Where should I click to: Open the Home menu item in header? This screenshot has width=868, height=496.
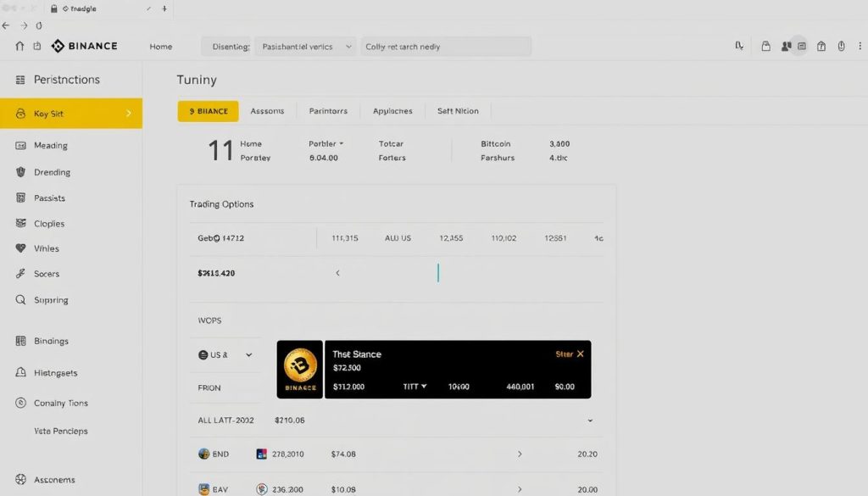[x=160, y=47]
